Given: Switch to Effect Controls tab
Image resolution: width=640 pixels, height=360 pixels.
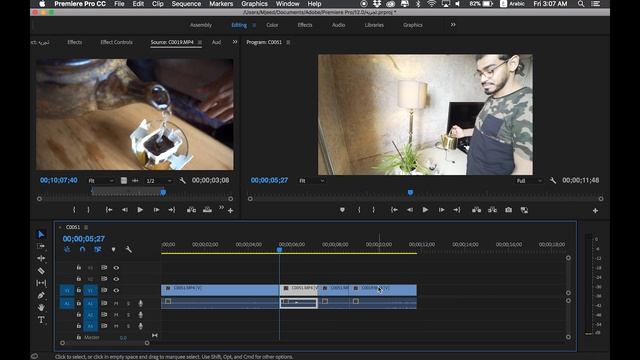Looking at the screenshot, I should pos(116,42).
